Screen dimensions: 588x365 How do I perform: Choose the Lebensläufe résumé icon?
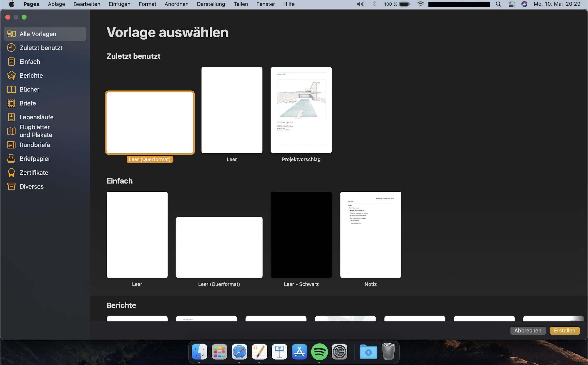[11, 117]
